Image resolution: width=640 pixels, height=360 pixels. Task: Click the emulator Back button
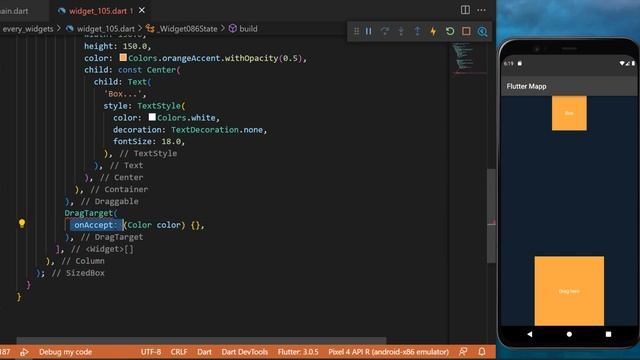click(x=530, y=334)
